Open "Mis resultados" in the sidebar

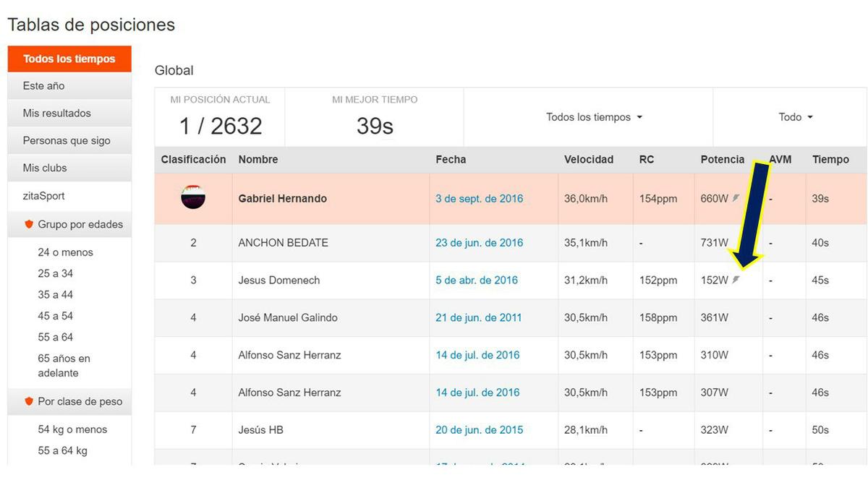pyautogui.click(x=56, y=113)
